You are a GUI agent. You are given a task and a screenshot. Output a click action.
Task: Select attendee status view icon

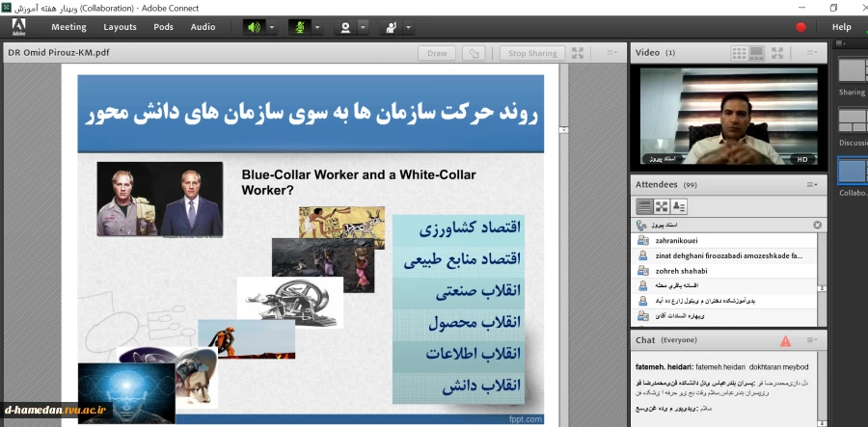(679, 206)
